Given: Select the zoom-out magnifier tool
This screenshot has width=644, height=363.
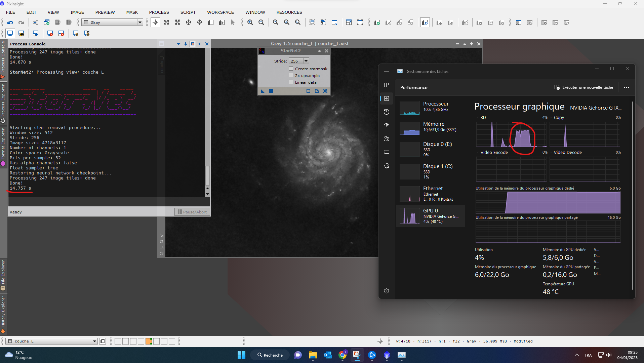Looking at the screenshot, I should 261,23.
